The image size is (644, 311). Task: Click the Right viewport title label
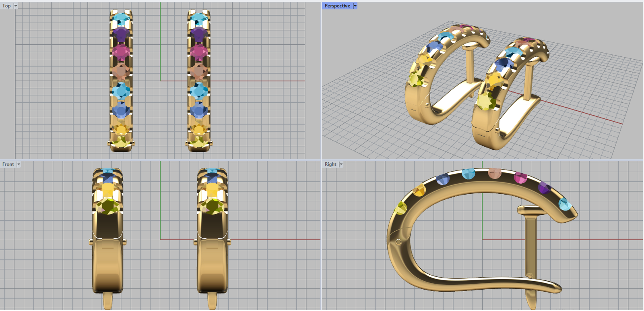[330, 164]
